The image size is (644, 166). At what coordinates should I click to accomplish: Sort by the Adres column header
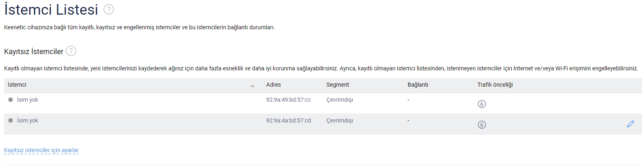click(274, 85)
